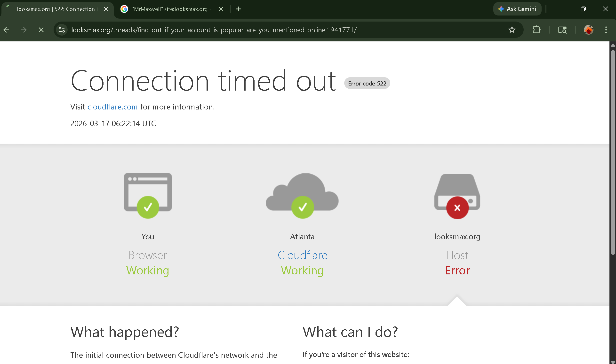Click the vertical scrollbar thumb

613,152
